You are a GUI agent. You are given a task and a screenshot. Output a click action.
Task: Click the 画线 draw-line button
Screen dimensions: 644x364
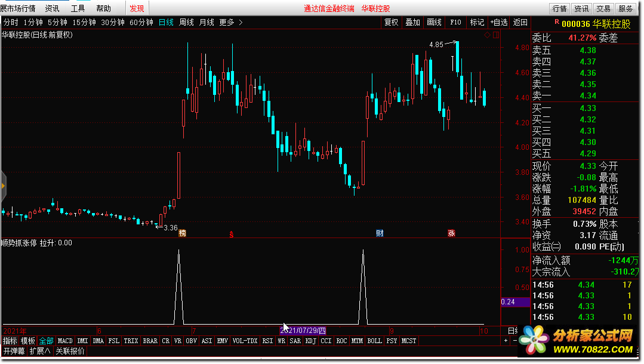click(x=434, y=22)
